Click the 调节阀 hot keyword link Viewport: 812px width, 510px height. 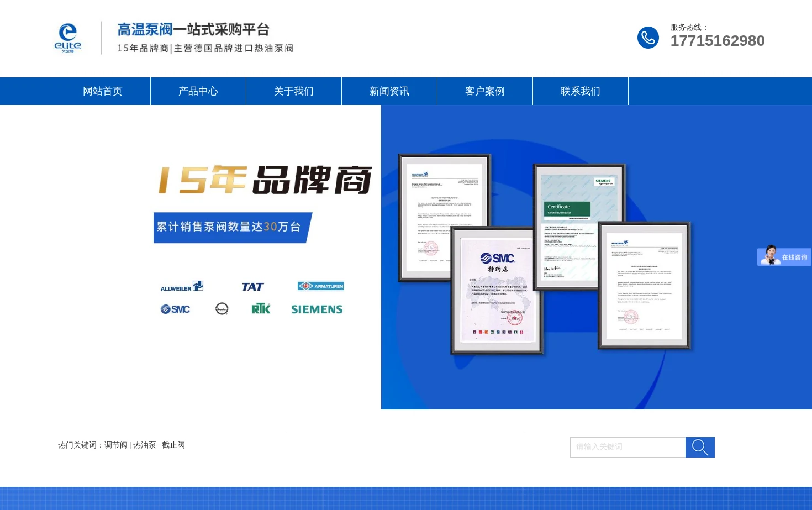point(116,445)
